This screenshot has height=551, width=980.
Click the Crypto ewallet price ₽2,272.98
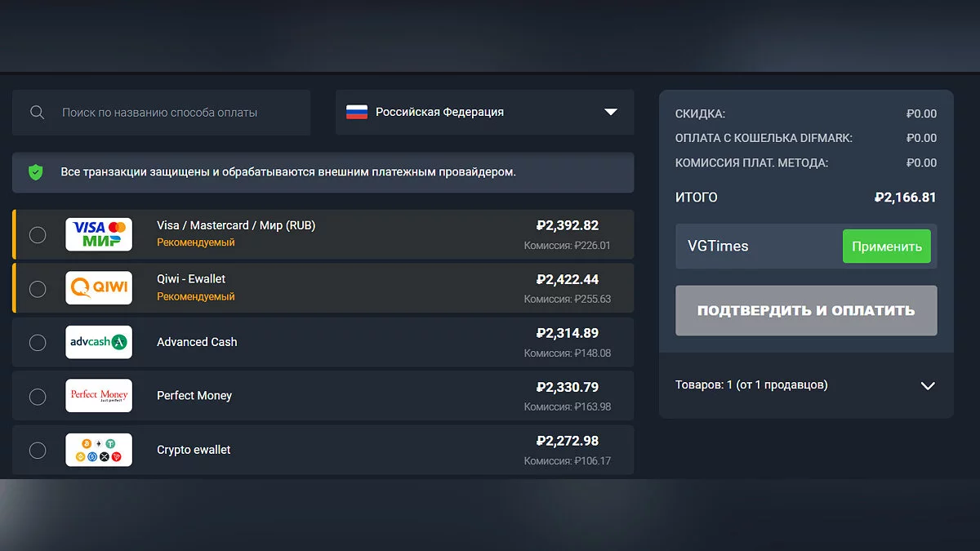click(567, 442)
